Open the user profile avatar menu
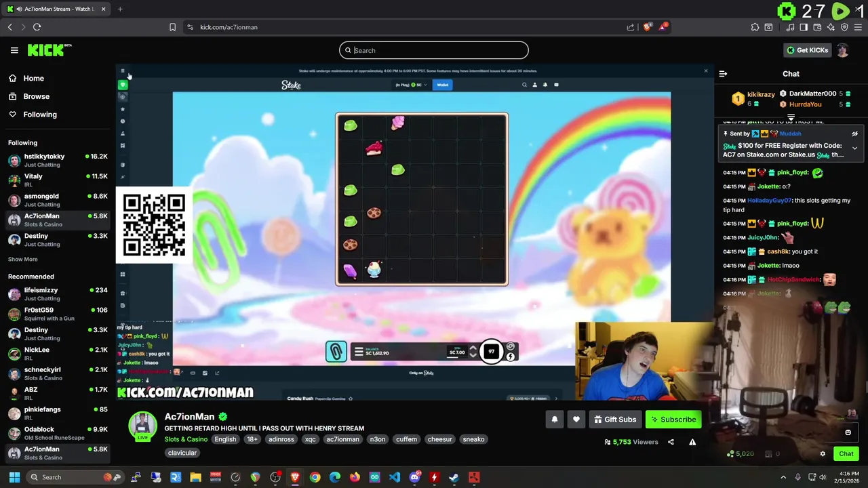This screenshot has height=488, width=868. pyautogui.click(x=842, y=50)
